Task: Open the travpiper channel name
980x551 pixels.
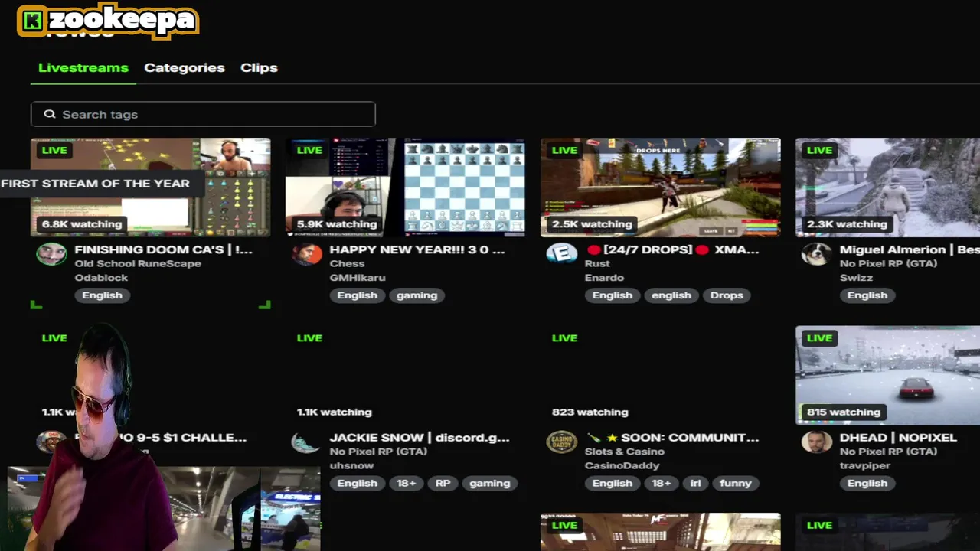Action: [864, 465]
